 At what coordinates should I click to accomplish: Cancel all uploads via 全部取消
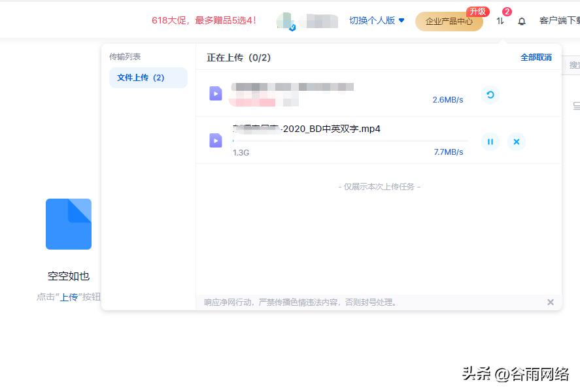pyautogui.click(x=536, y=57)
